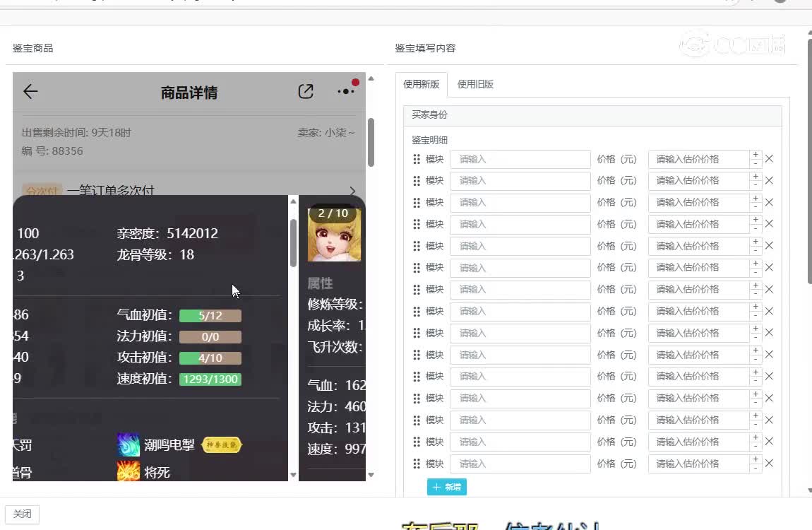The width and height of the screenshot is (812, 530).
Task: Grab the drag handle on the first 模块 row
Action: coord(415,158)
